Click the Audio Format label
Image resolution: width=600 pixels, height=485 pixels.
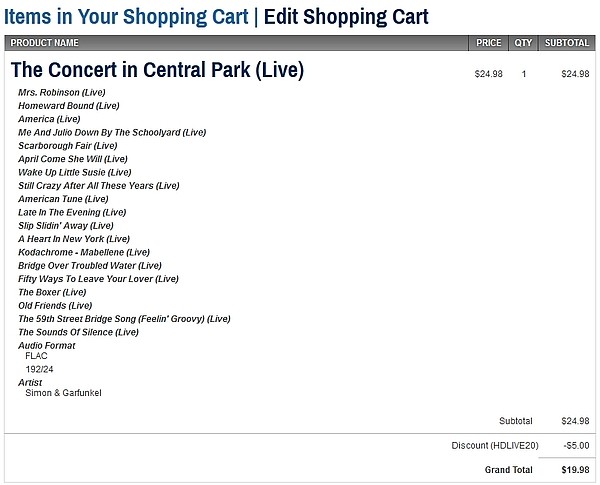click(x=47, y=346)
